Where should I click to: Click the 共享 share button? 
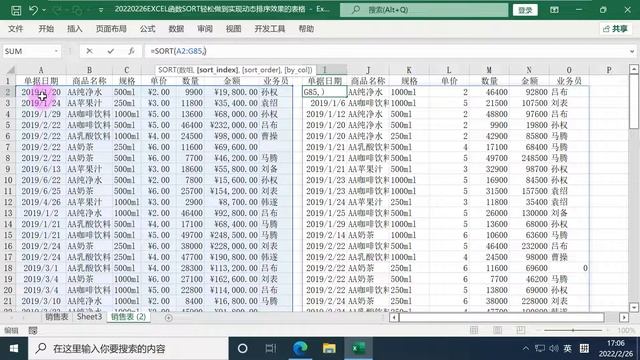pos(616,29)
